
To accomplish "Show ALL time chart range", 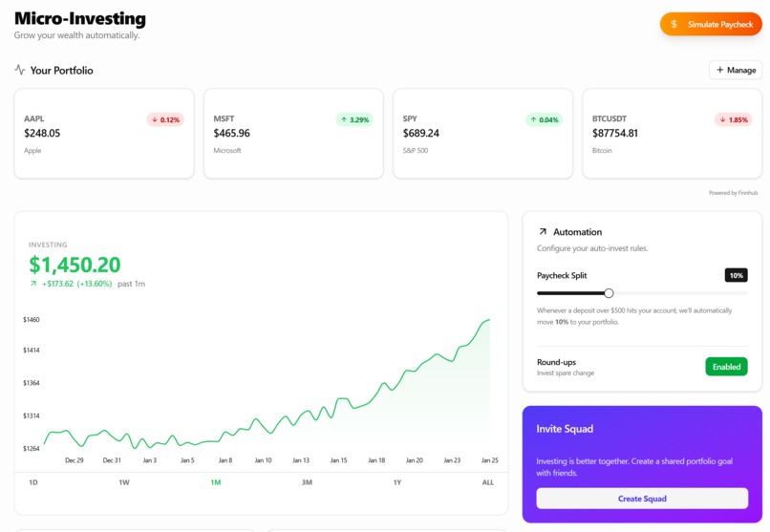I will (487, 482).
